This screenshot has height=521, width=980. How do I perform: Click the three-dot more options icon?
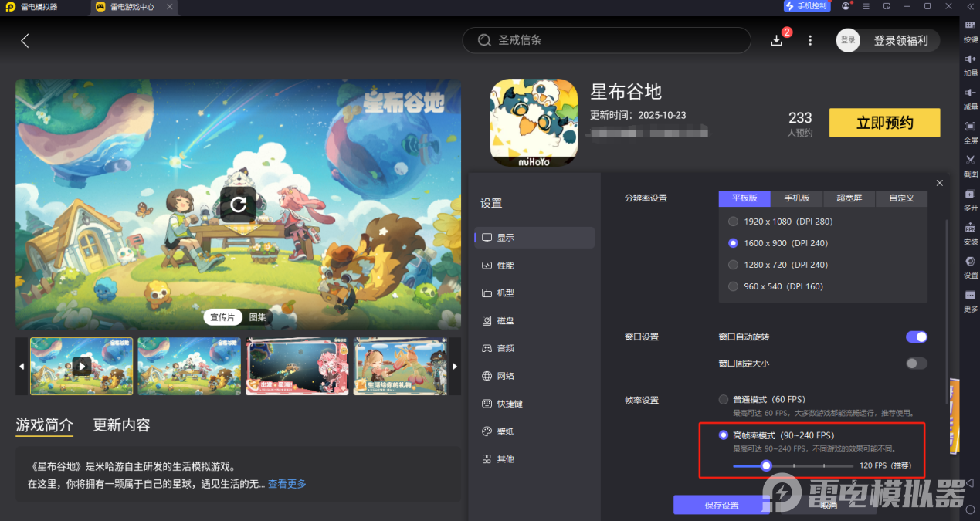(809, 39)
